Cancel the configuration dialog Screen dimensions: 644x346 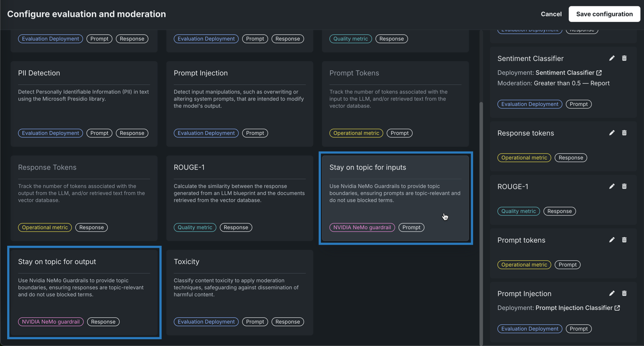click(x=551, y=14)
